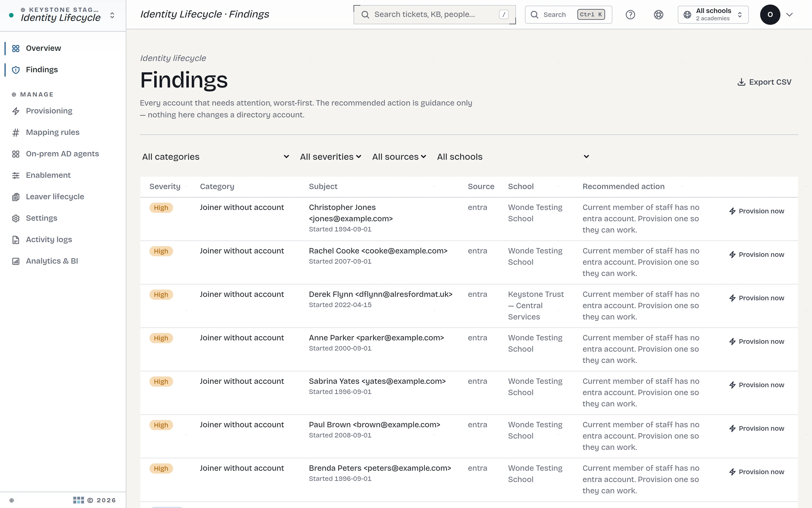Select Findings in the sidebar
Screen dimensions: 812x508
(x=63, y=69)
